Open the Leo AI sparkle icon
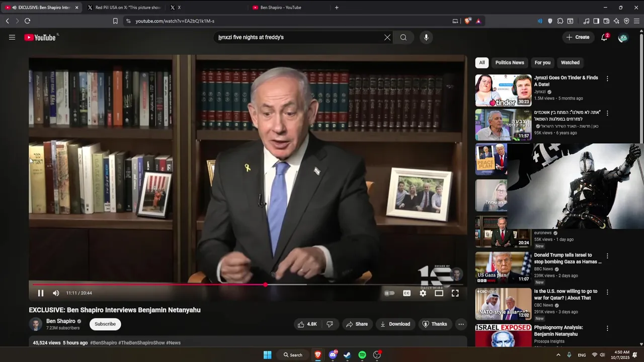644x362 pixels. (616, 21)
